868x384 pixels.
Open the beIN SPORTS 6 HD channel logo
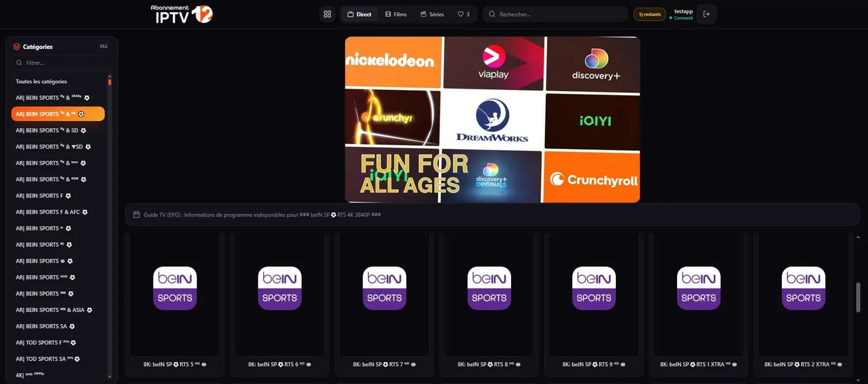pyautogui.click(x=279, y=288)
